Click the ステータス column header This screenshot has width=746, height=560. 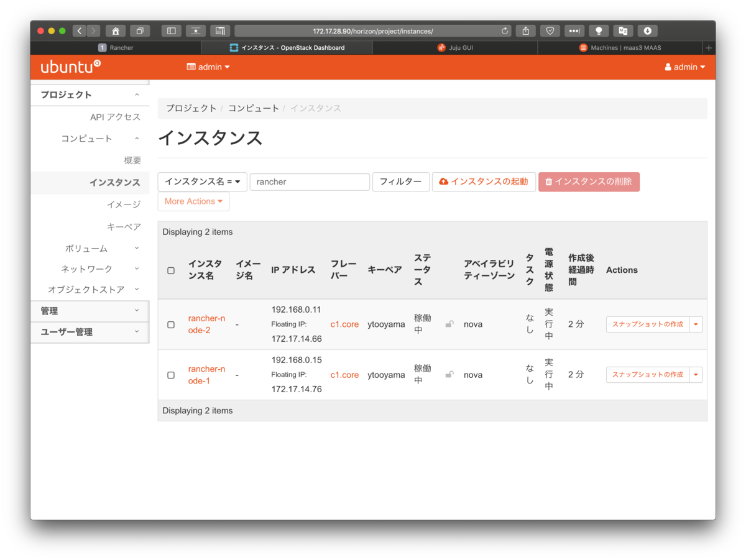tap(423, 269)
